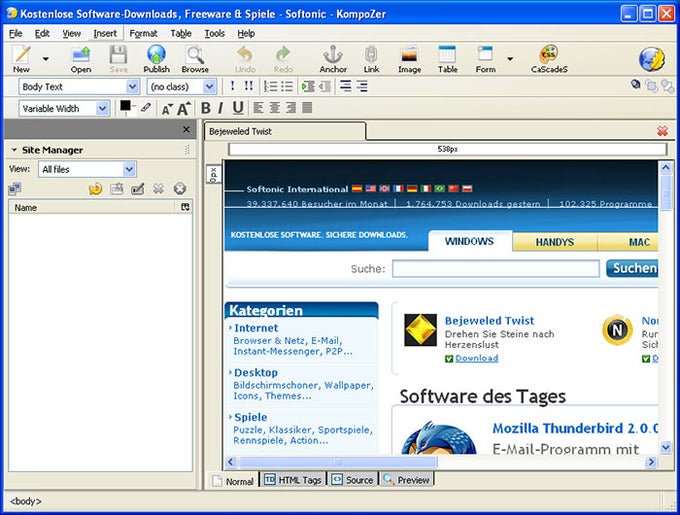Click the highlight color pen icon
The height and width of the screenshot is (515, 680).
(x=146, y=107)
